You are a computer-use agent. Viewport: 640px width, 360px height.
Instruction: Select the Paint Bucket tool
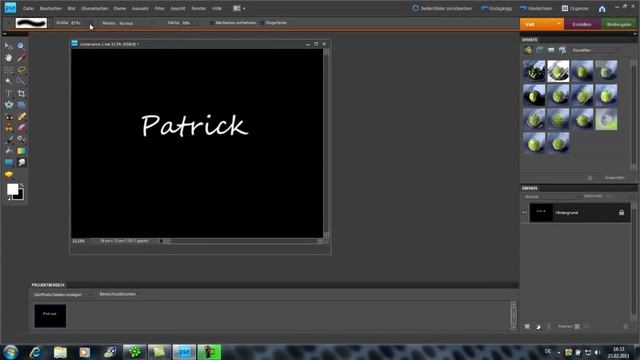[9, 151]
